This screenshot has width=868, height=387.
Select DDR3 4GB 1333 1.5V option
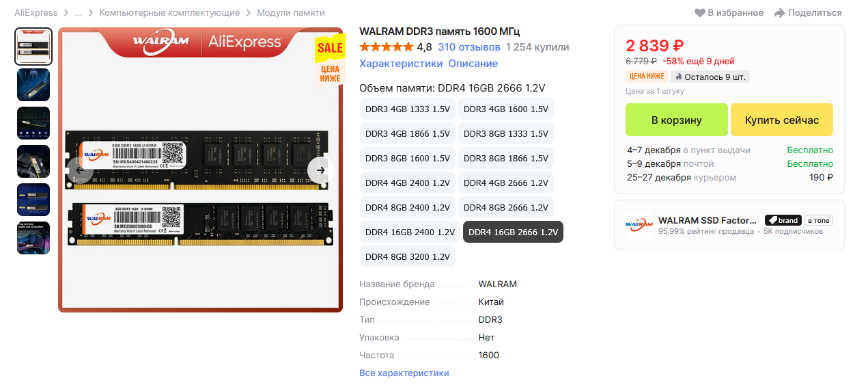pos(408,109)
